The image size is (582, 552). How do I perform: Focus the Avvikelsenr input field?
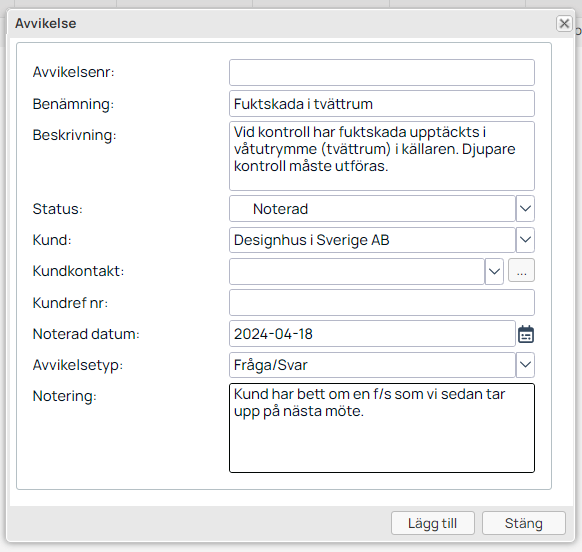tap(382, 72)
